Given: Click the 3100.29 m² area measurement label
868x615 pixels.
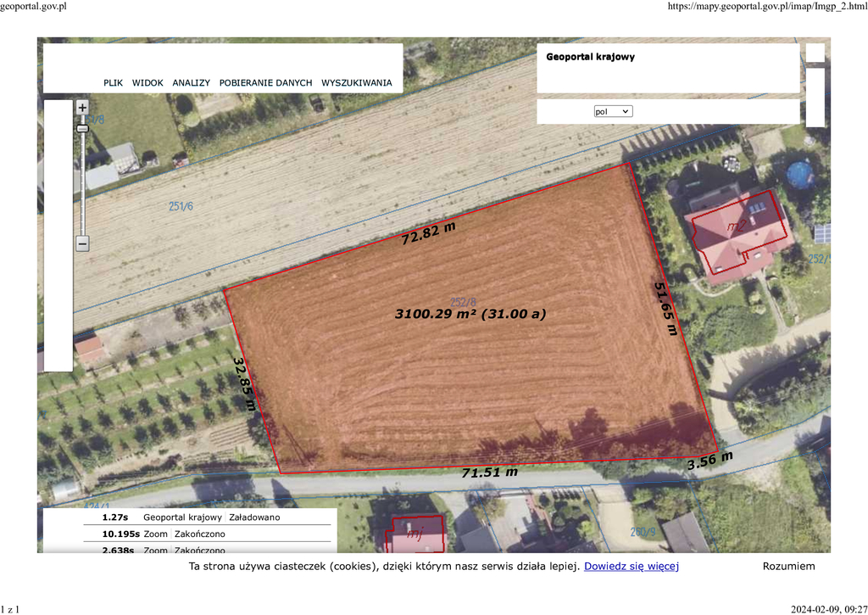Looking at the screenshot, I should point(470,314).
